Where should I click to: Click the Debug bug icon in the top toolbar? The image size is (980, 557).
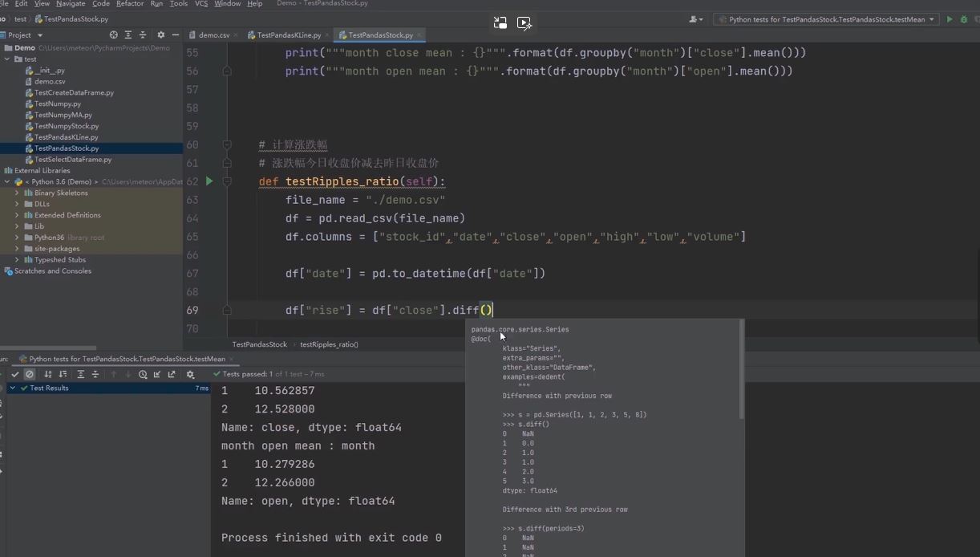coord(963,19)
